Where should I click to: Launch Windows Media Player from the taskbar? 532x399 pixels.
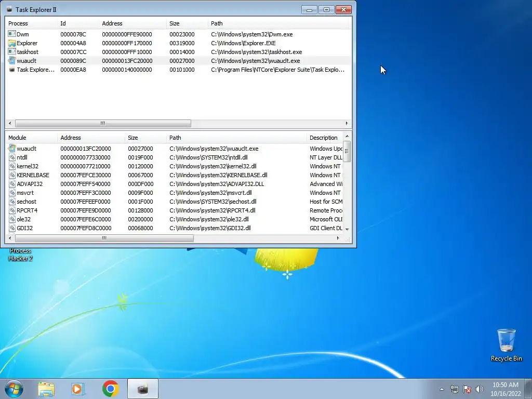tap(78, 389)
